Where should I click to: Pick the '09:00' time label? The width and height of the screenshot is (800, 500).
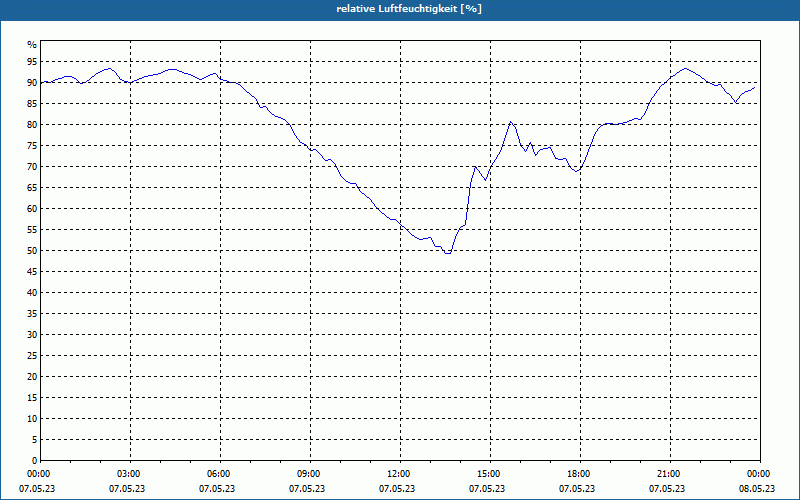click(310, 474)
